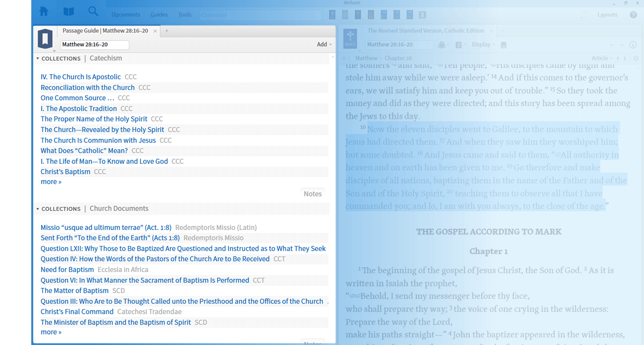Click the Command input box

261,15
